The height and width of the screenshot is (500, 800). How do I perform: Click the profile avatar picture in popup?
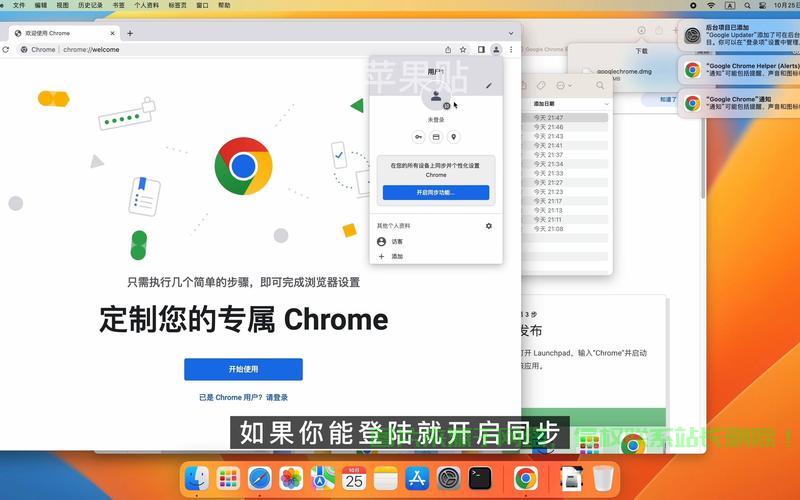(436, 95)
